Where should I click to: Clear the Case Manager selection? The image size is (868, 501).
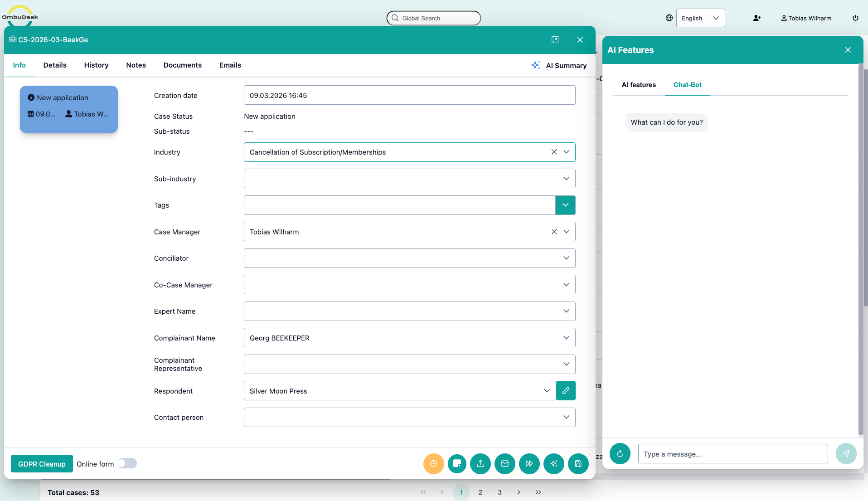[x=554, y=232]
